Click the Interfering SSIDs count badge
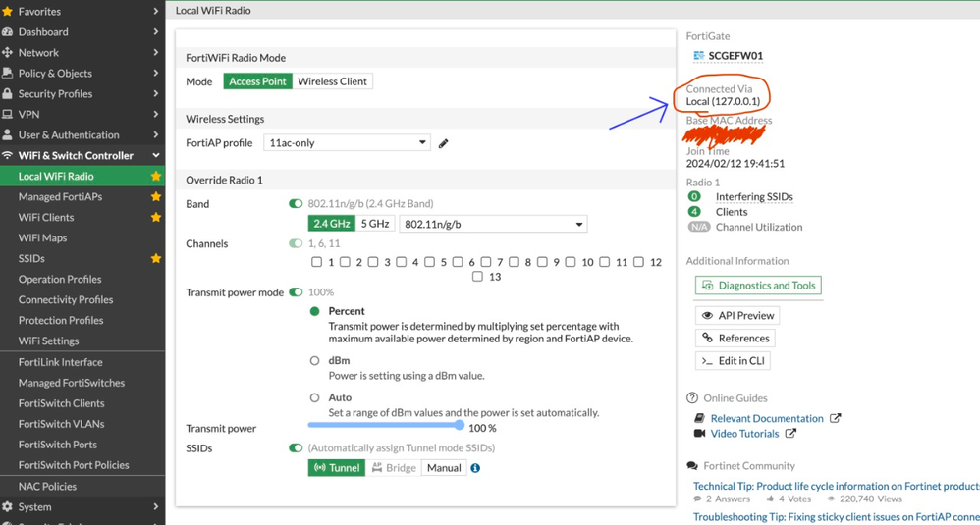 point(694,196)
